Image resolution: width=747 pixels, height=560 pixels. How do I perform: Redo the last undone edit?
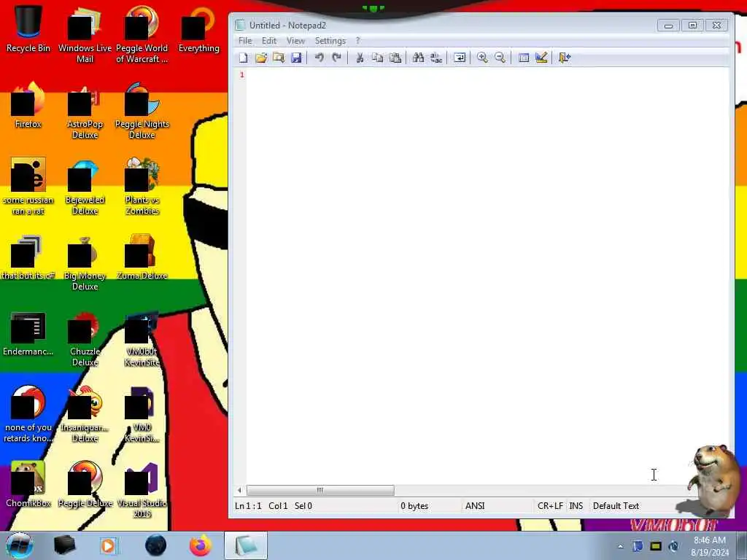click(337, 58)
